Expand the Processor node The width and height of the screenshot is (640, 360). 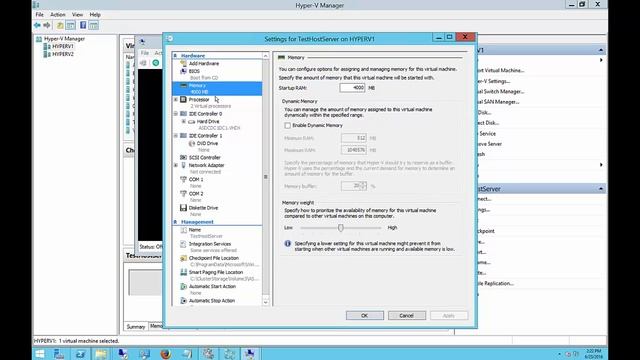176,100
